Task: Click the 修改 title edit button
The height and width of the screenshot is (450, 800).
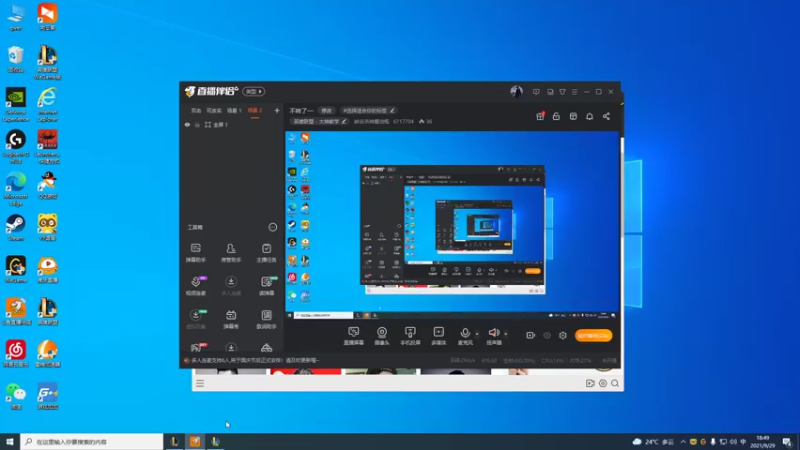Action: click(x=326, y=111)
